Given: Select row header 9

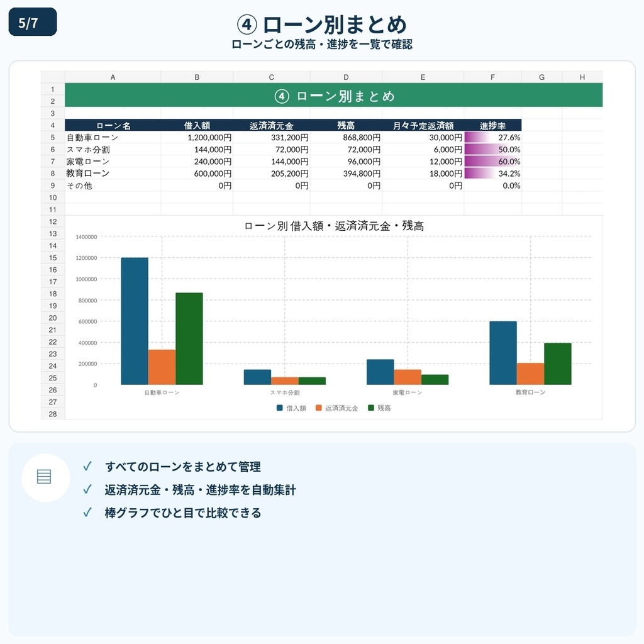Looking at the screenshot, I should (53, 186).
